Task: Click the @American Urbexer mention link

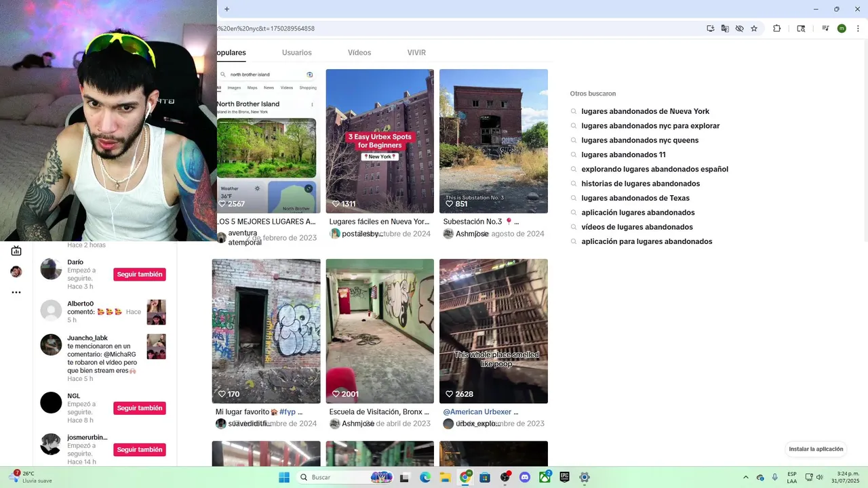Action: [x=476, y=411]
